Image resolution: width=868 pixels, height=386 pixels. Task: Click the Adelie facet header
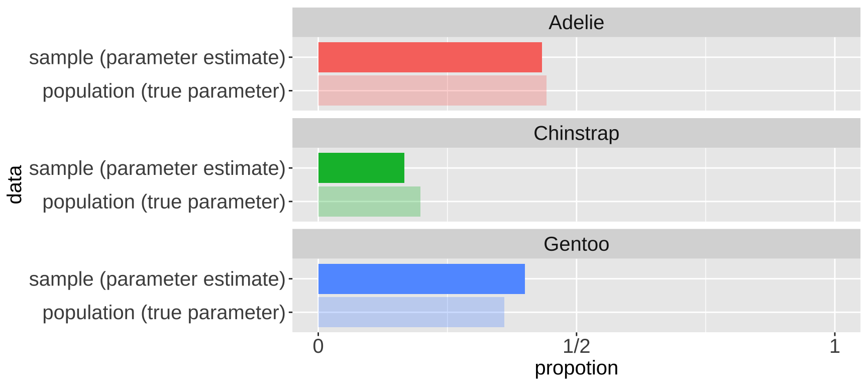coord(576,23)
